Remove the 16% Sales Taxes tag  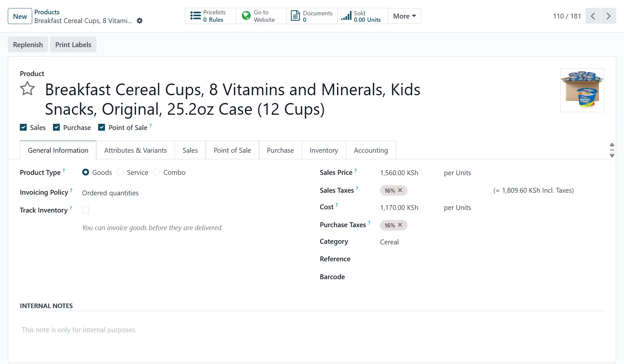(x=400, y=190)
